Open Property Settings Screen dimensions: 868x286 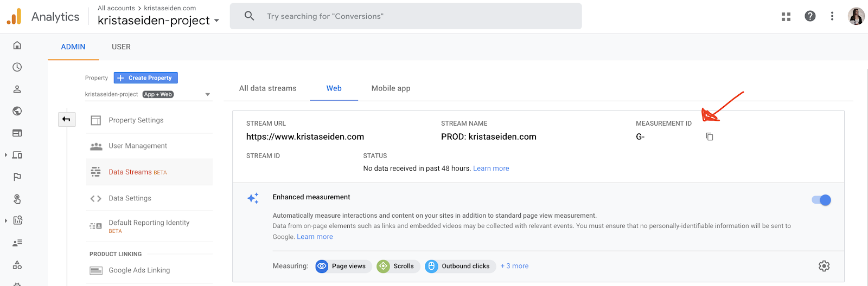pyautogui.click(x=136, y=120)
